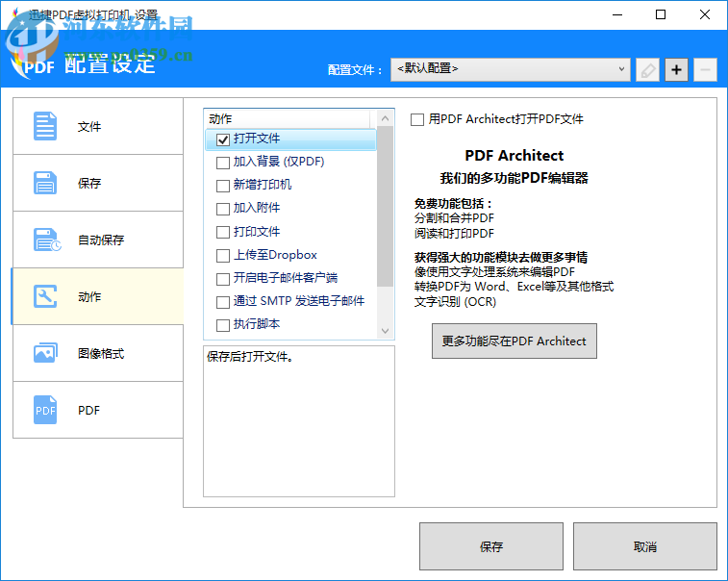Click the 我们的多功能PDF编辑器 subtitle
The image size is (728, 581).
[514, 178]
